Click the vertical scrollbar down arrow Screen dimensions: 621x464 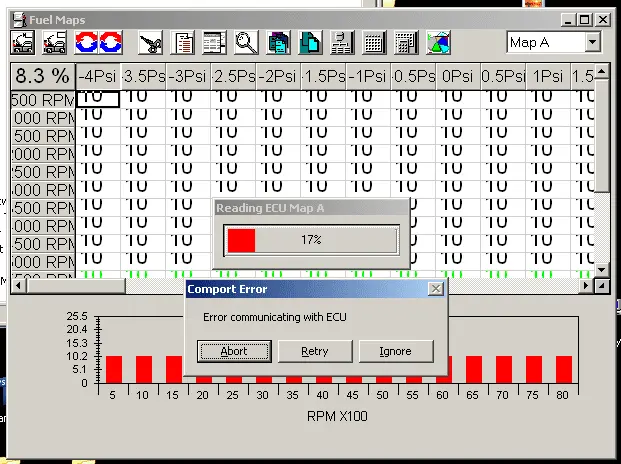(602, 270)
